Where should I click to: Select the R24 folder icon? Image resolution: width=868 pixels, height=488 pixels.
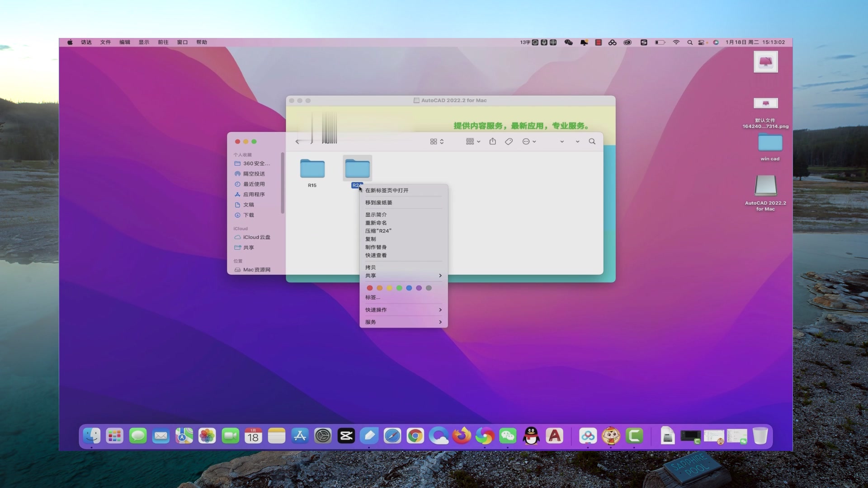click(x=357, y=169)
